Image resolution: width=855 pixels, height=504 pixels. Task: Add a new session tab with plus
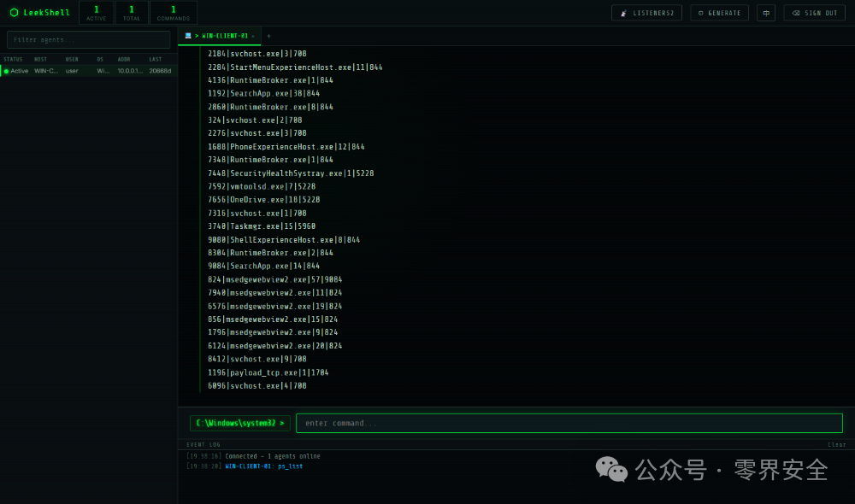(268, 36)
